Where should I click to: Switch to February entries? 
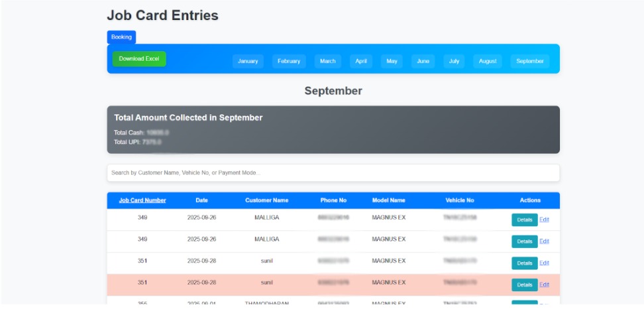click(289, 61)
